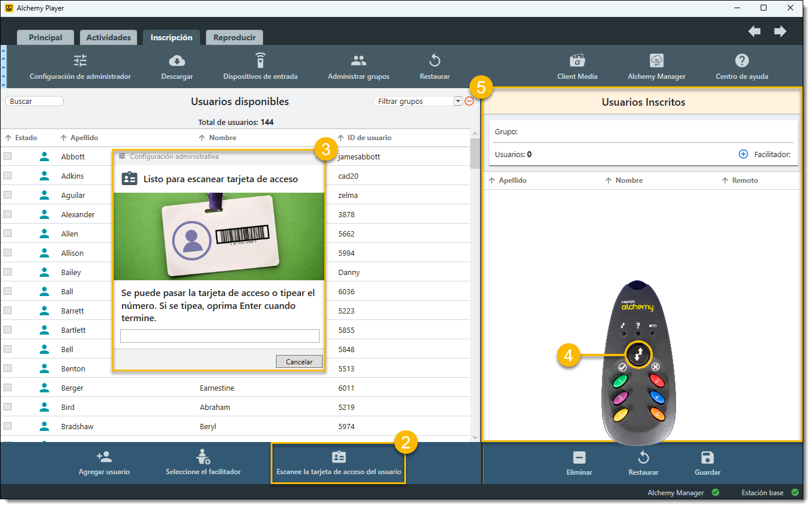Click Escanee la tarjeta de acceso button
The height and width of the screenshot is (508, 812).
[x=338, y=463]
